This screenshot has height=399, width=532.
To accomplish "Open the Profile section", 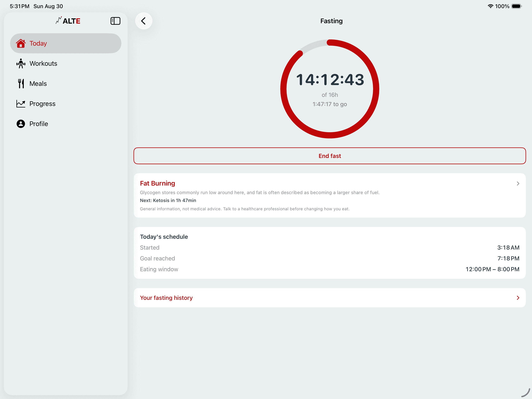I will point(66,124).
